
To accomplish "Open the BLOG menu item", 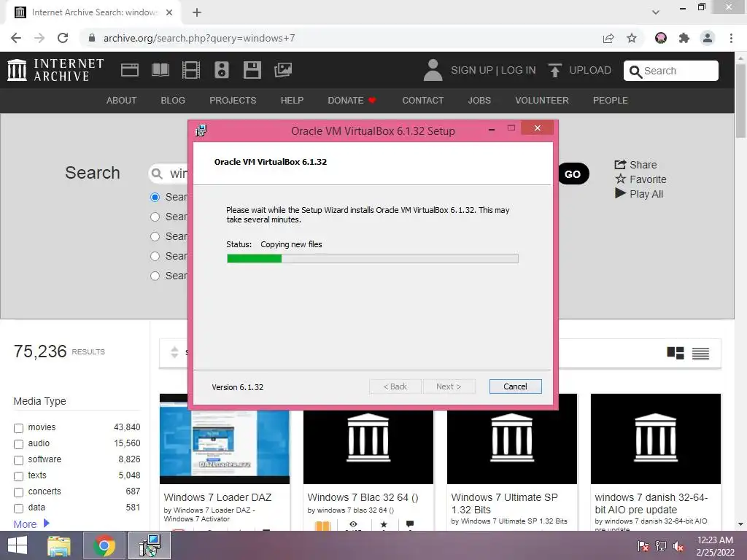I will tap(173, 101).
